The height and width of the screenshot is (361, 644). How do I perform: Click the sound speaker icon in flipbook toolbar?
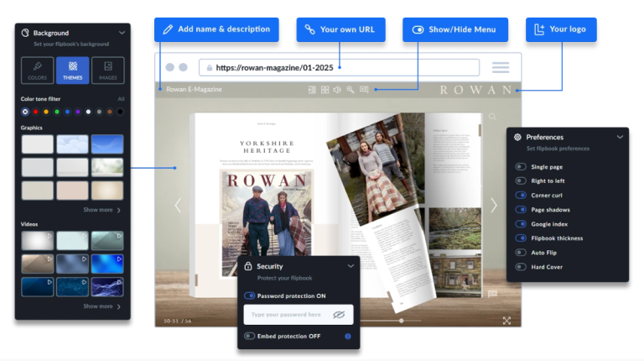(x=337, y=90)
